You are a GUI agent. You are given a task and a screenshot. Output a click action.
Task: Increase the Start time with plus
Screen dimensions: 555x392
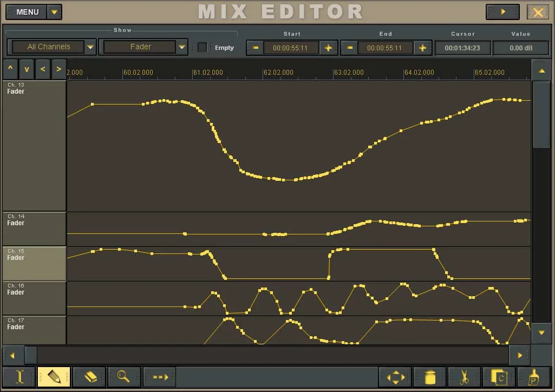328,48
